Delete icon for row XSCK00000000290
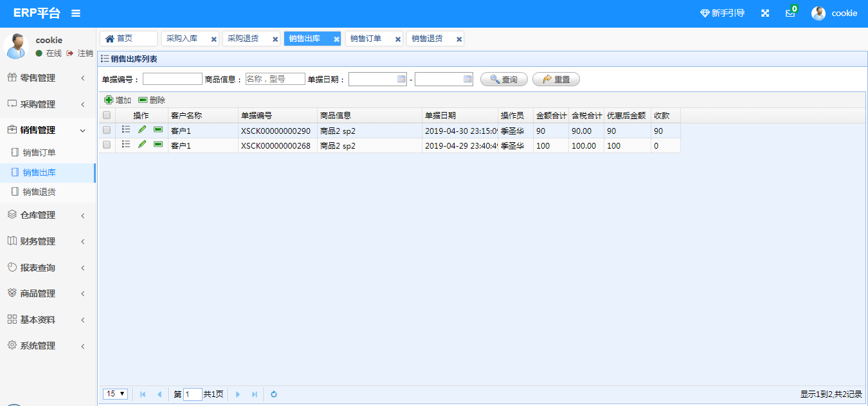868x406 pixels. (x=158, y=129)
